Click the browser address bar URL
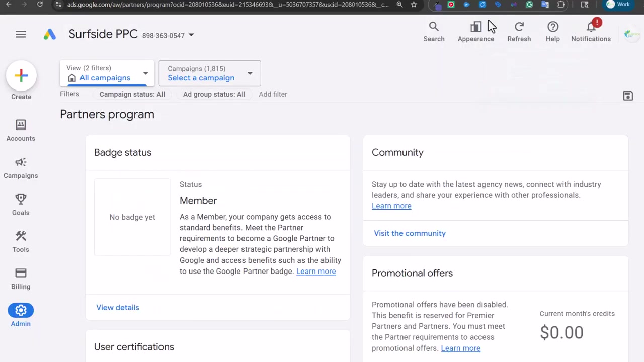Screen dimensions: 644x362 coord(228,5)
